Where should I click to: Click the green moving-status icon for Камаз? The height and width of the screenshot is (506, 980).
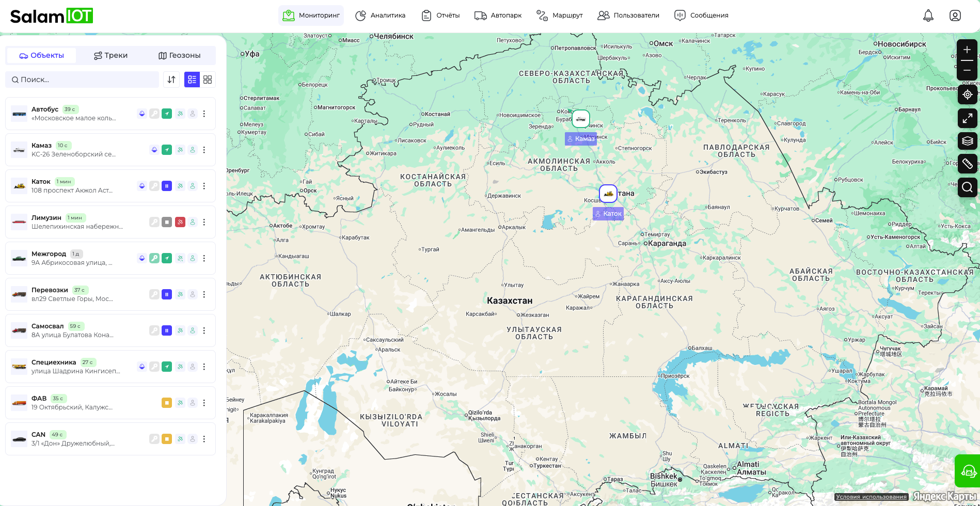click(167, 150)
